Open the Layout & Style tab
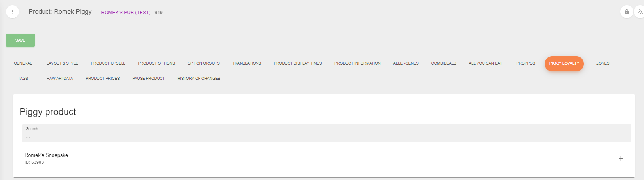Screen dimensions: 644x180 tap(63, 63)
